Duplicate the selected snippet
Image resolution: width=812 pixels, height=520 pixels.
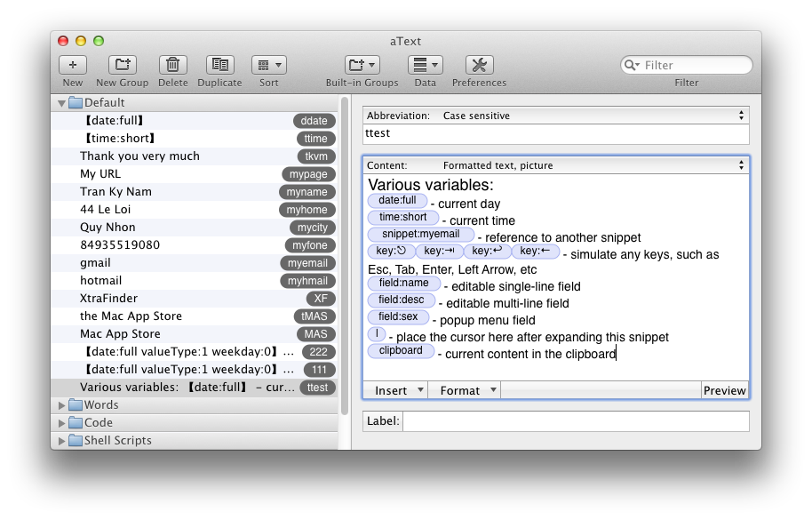tap(220, 65)
